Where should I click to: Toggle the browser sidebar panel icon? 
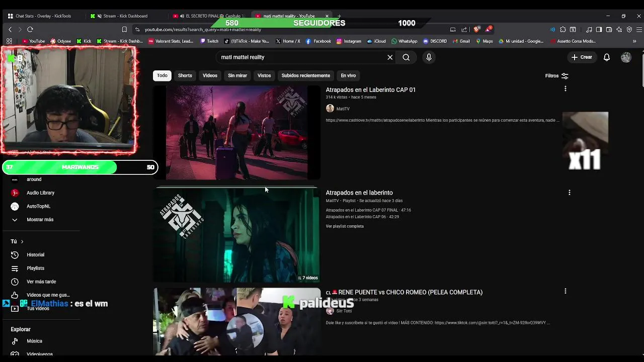tap(599, 30)
